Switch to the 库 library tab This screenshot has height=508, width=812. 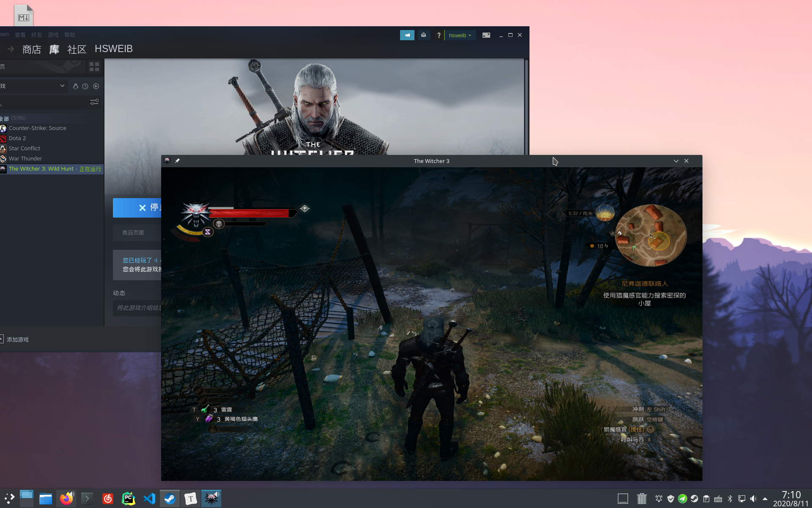(x=54, y=49)
